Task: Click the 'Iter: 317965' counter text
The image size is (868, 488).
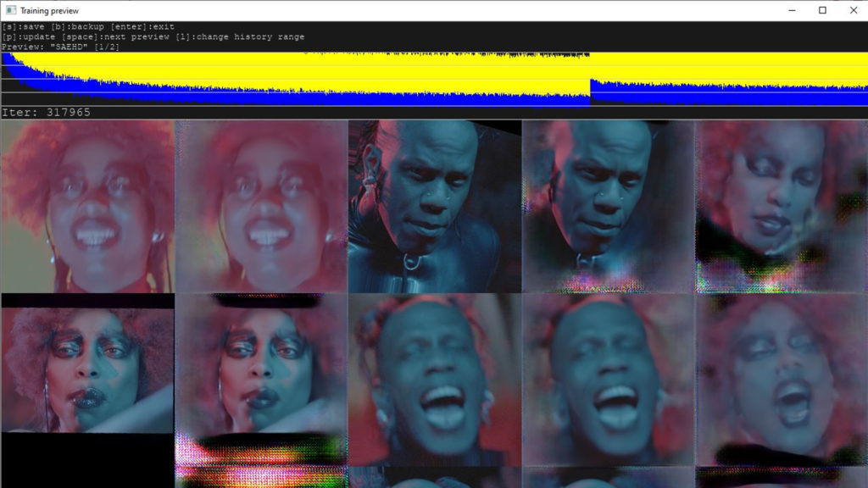Action: [47, 113]
